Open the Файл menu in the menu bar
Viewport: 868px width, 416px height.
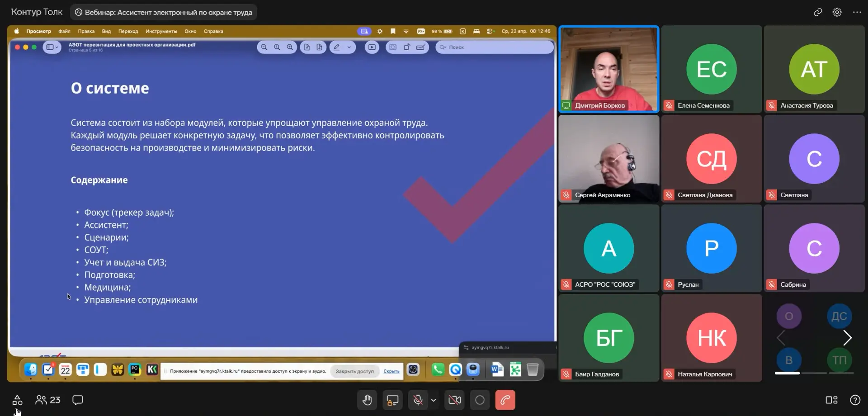[64, 31]
